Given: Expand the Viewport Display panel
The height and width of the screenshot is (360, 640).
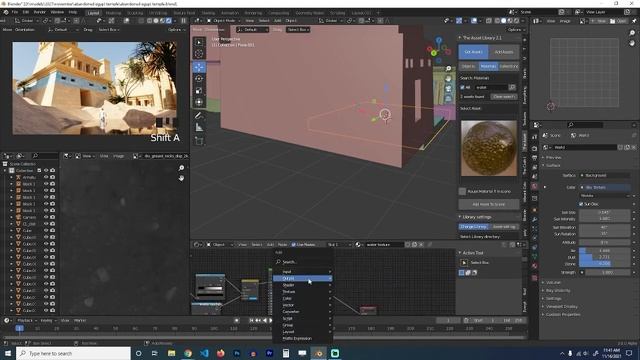Looking at the screenshot, I should click(562, 306).
